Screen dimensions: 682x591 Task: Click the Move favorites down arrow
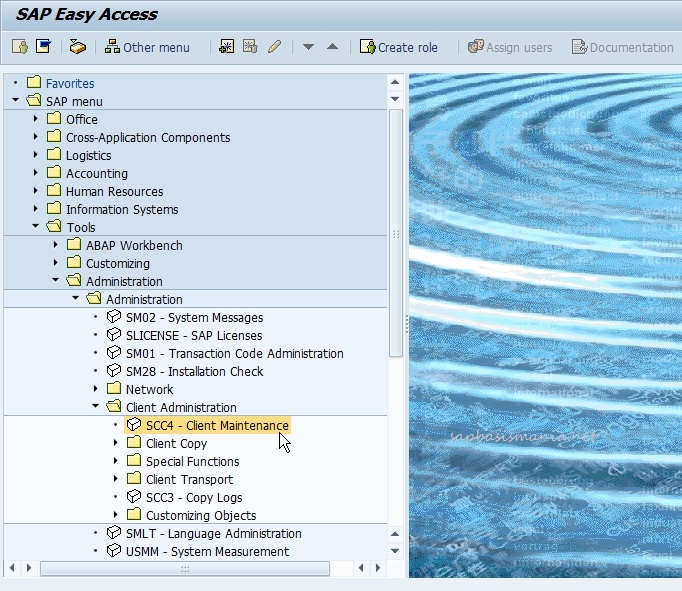coord(308,47)
